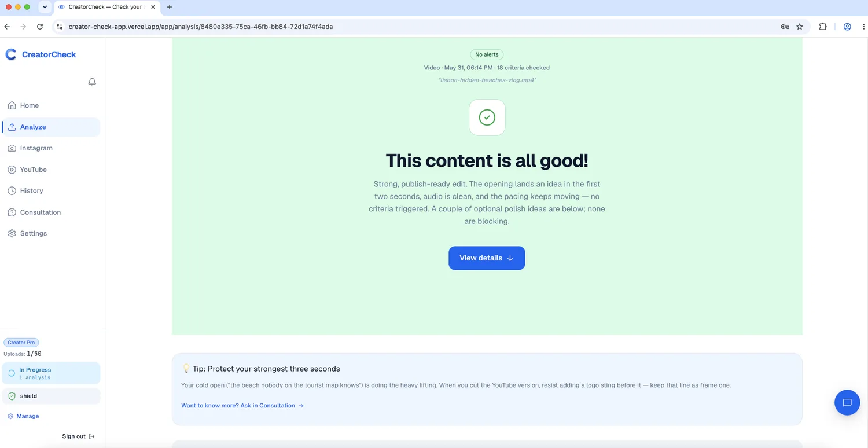Select Analyze in the sidebar
The width and height of the screenshot is (868, 448).
51,127
